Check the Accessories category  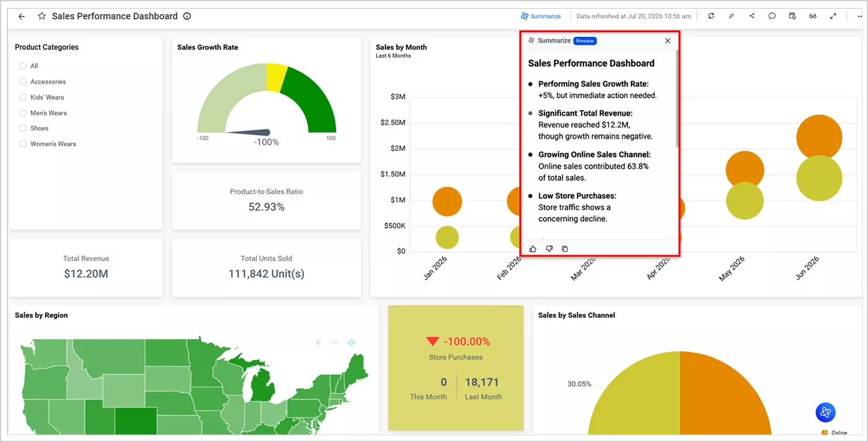click(23, 82)
